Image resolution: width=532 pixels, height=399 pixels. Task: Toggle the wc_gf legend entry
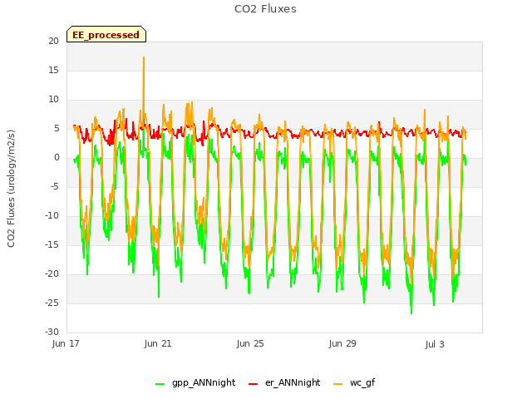click(x=355, y=382)
